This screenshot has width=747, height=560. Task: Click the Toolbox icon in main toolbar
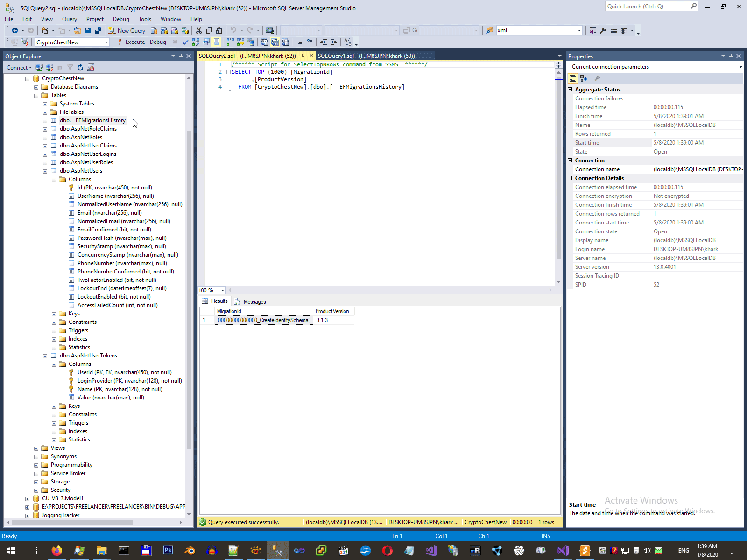(x=613, y=30)
